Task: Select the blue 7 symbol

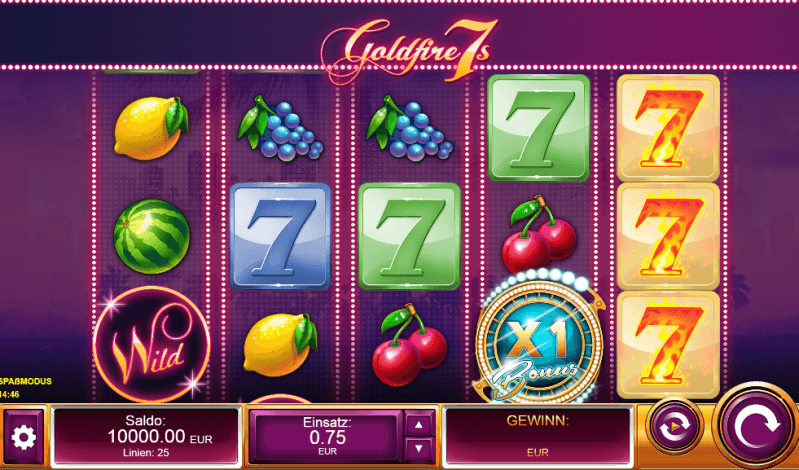Action: click(280, 236)
